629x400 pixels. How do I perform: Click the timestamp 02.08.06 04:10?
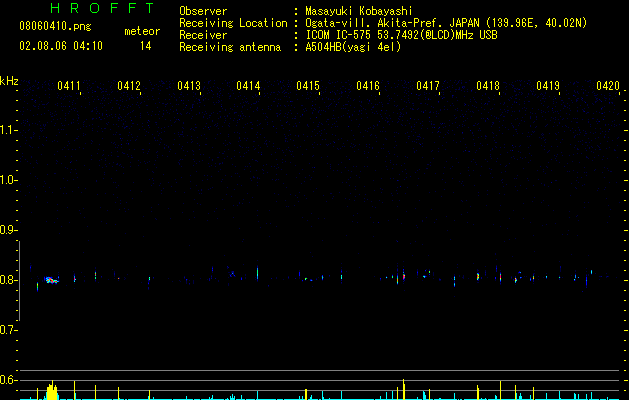click(61, 46)
